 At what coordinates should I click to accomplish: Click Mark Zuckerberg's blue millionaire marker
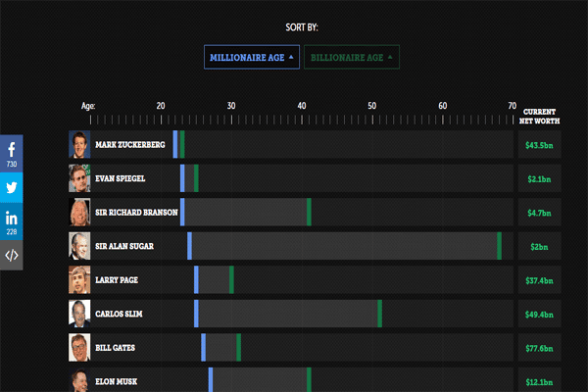click(x=175, y=145)
